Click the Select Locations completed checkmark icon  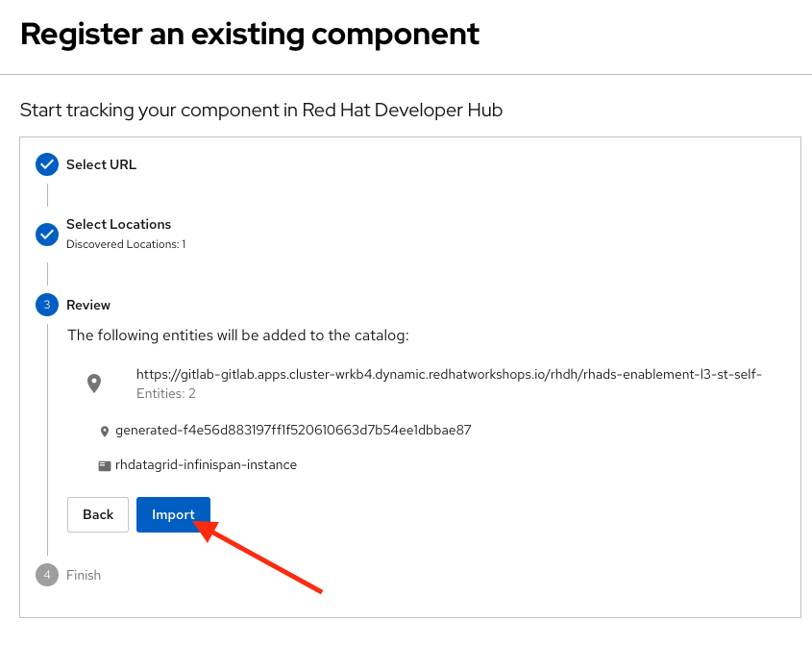coord(47,235)
